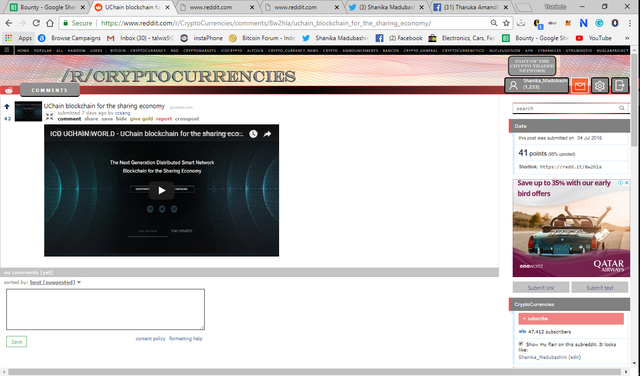Click Submit link button

coord(541,287)
